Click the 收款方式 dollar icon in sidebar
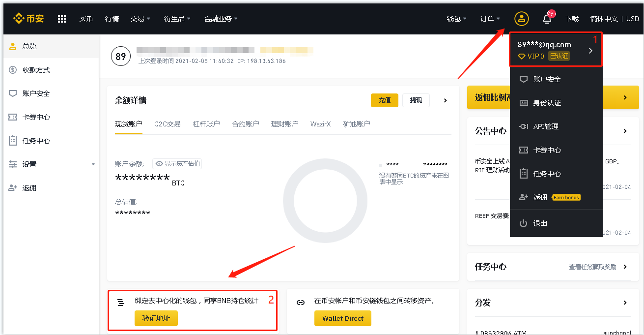 pos(13,70)
